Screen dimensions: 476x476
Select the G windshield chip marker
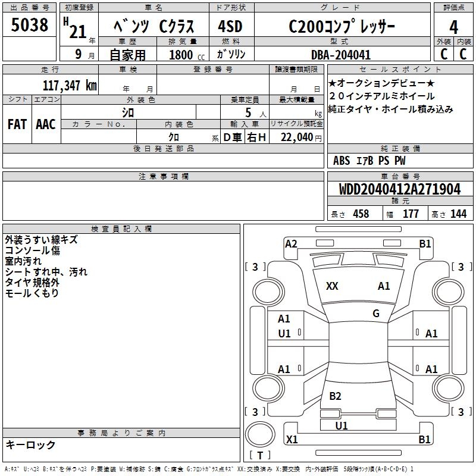point(375,314)
